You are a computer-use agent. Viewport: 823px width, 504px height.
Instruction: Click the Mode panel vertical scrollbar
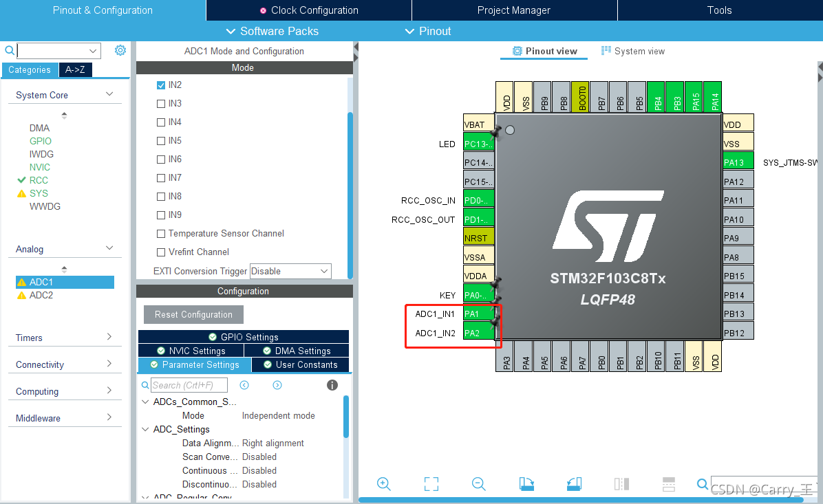(x=350, y=195)
